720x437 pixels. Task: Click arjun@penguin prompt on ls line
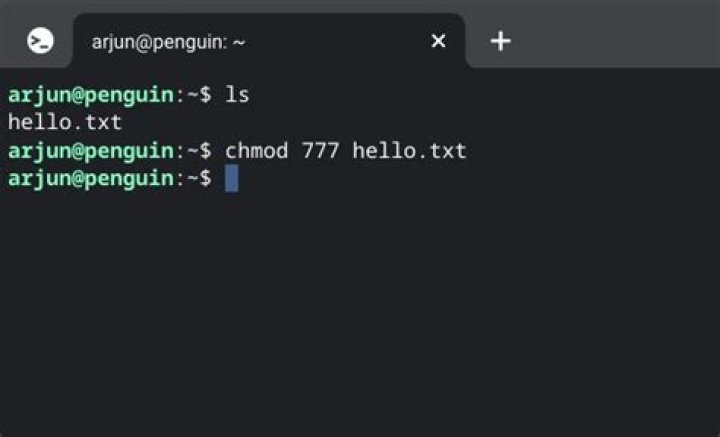90,96
